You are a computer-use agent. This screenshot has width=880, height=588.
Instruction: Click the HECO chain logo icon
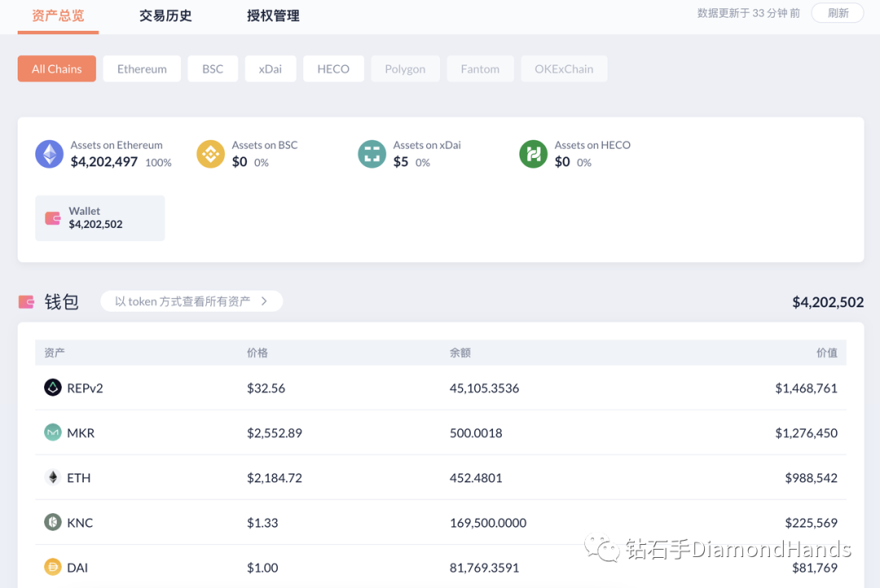[x=533, y=154]
